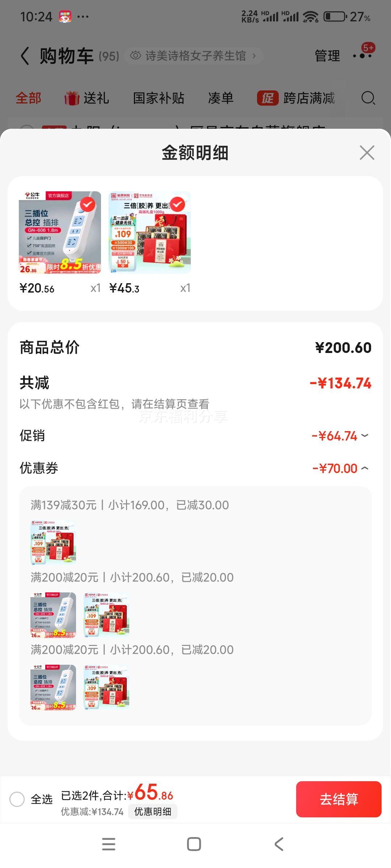Open the 诗美诗格女子养生馆 address selector arrow
Screen dimensions: 391x868
click(254, 56)
